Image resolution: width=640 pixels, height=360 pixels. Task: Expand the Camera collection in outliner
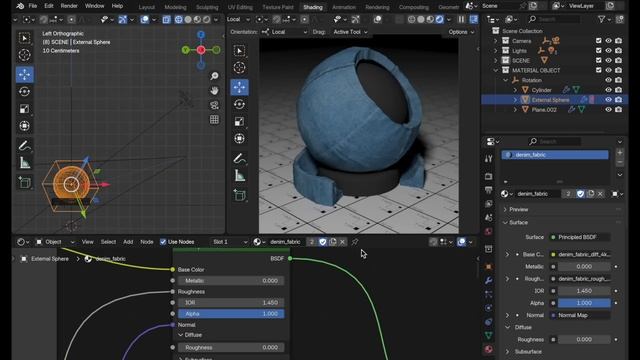point(496,41)
